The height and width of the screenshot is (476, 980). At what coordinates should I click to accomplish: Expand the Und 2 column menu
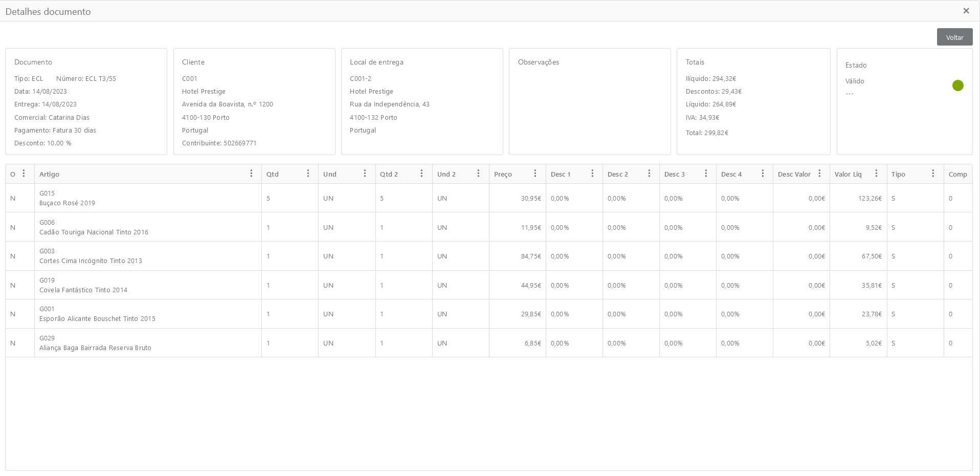[x=478, y=174]
